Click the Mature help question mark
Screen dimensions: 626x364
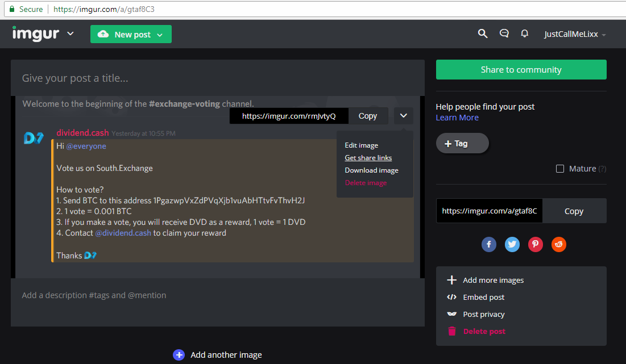(x=602, y=169)
